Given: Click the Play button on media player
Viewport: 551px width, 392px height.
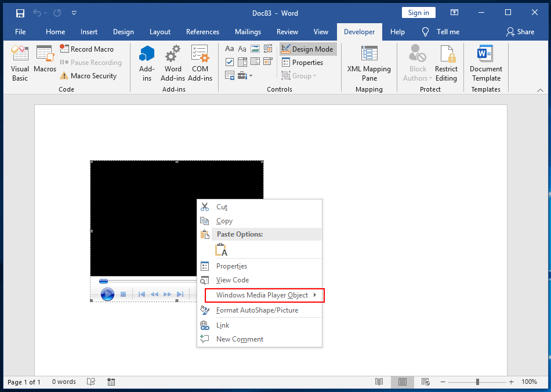Looking at the screenshot, I should 107,294.
